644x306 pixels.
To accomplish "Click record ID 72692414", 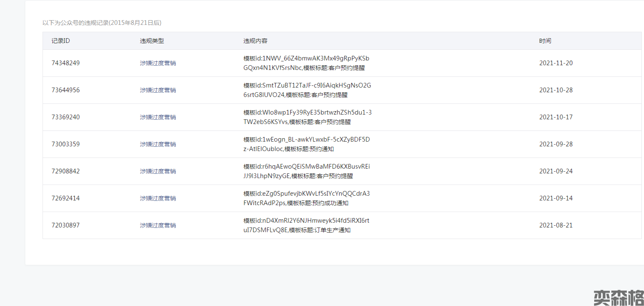I will [66, 198].
